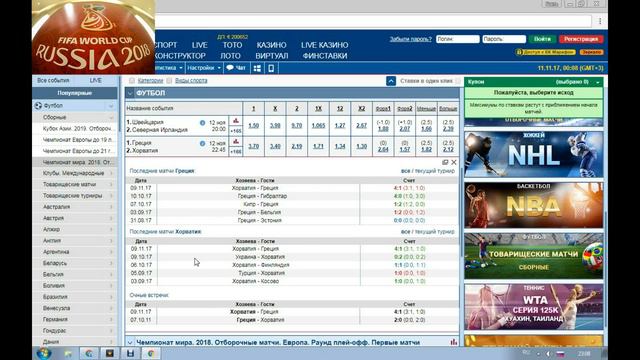The height and width of the screenshot is (360, 640).
Task: Collapse the ФУТБОЛ section
Action: [x=130, y=93]
